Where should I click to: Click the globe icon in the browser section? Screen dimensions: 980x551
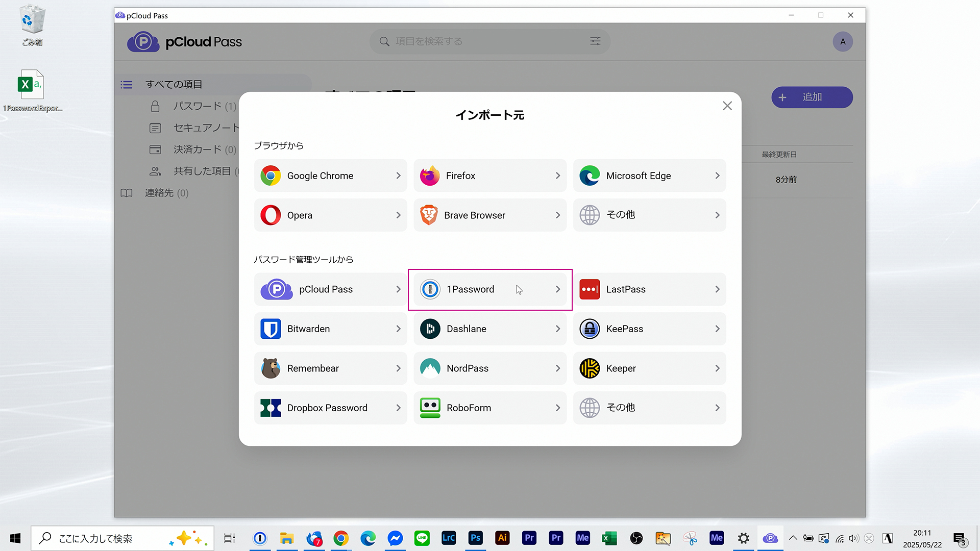click(590, 215)
